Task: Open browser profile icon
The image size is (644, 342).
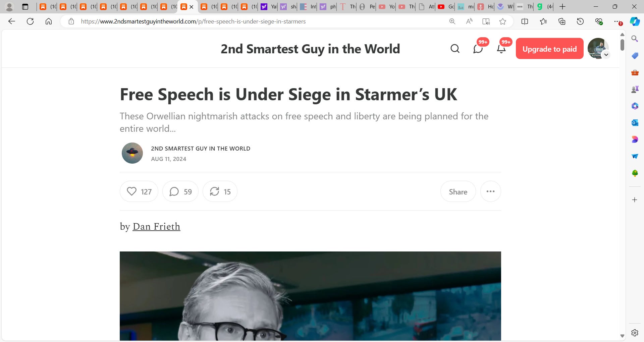Action: [9, 7]
